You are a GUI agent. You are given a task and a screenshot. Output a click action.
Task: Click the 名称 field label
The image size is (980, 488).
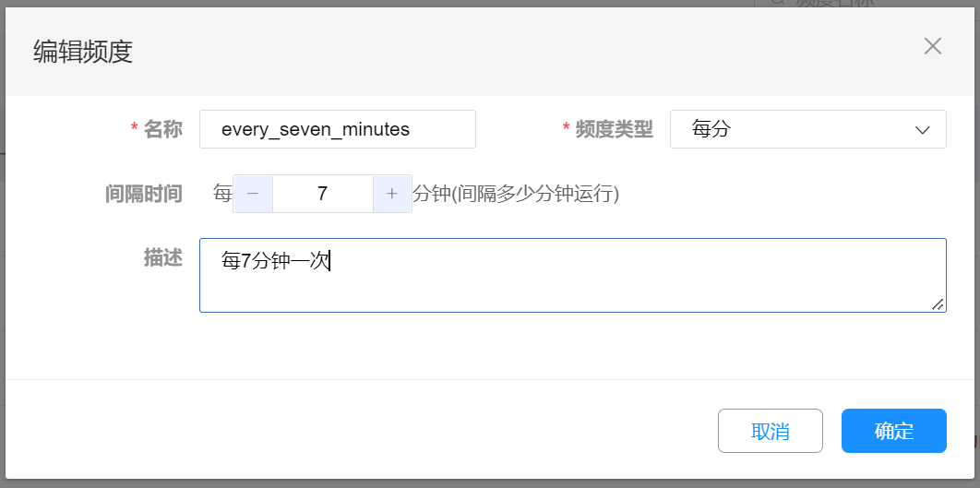pyautogui.click(x=163, y=129)
